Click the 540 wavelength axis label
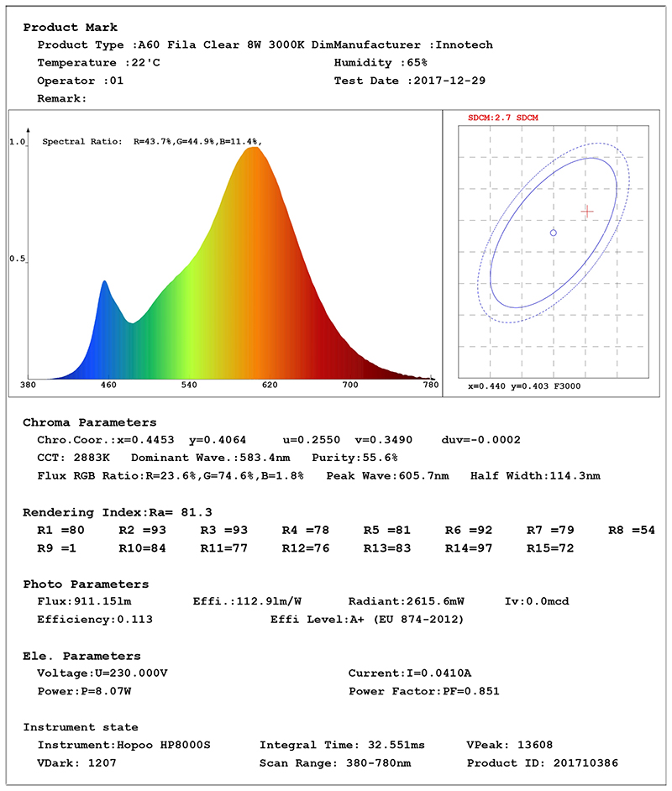 (189, 385)
